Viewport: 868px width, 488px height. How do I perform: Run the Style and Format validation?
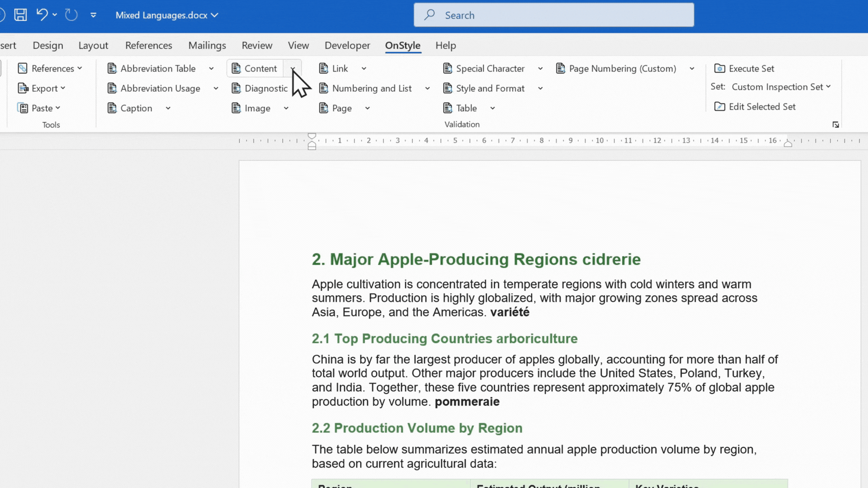coord(484,88)
